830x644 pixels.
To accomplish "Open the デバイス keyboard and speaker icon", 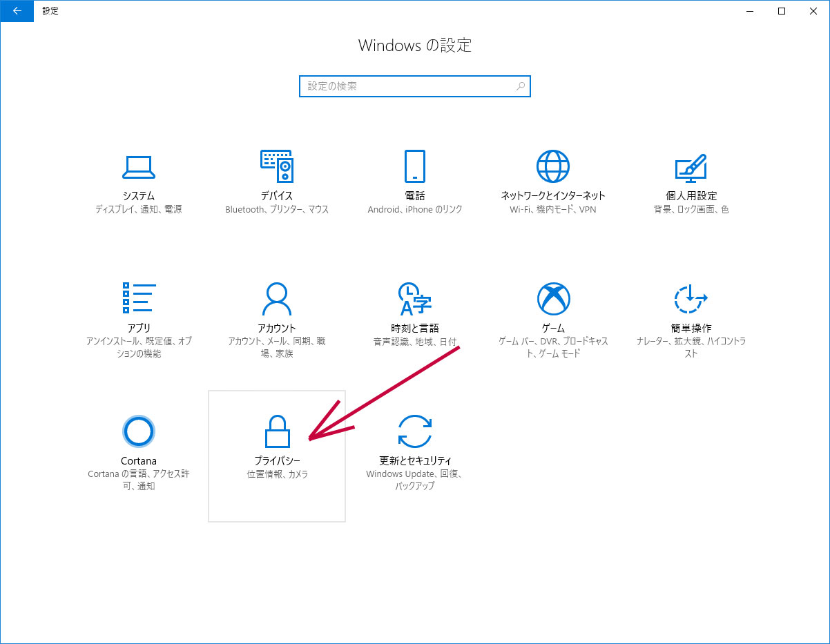I will pyautogui.click(x=277, y=166).
